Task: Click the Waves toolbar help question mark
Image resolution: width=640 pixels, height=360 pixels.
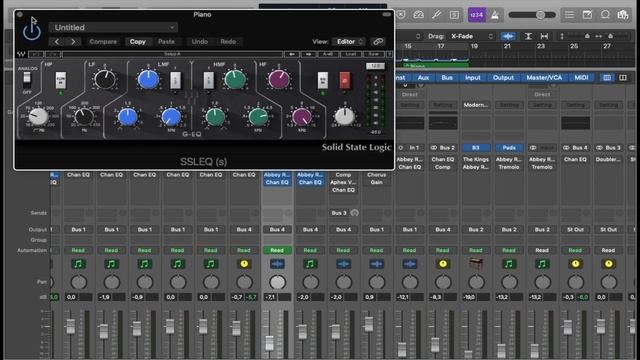Action: click(x=389, y=54)
